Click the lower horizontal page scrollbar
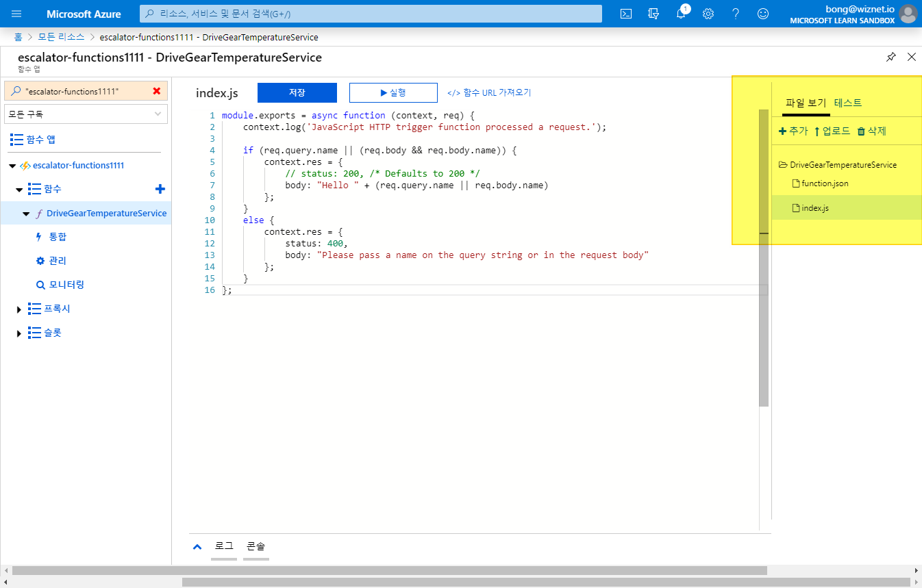Image resolution: width=922 pixels, height=588 pixels. point(545,582)
